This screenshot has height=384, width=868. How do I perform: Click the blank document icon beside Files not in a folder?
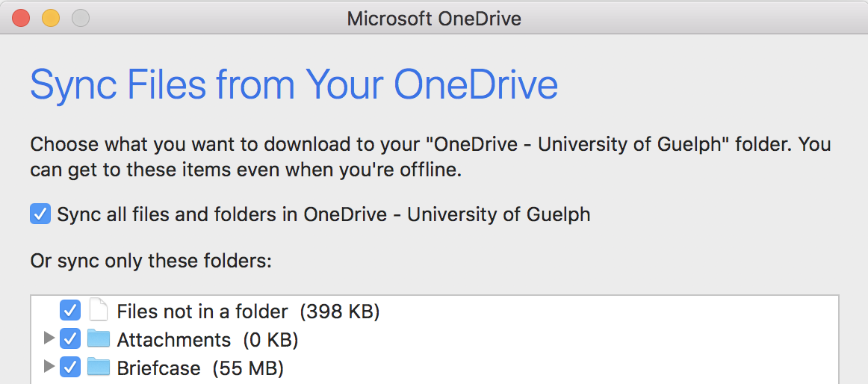tap(98, 311)
